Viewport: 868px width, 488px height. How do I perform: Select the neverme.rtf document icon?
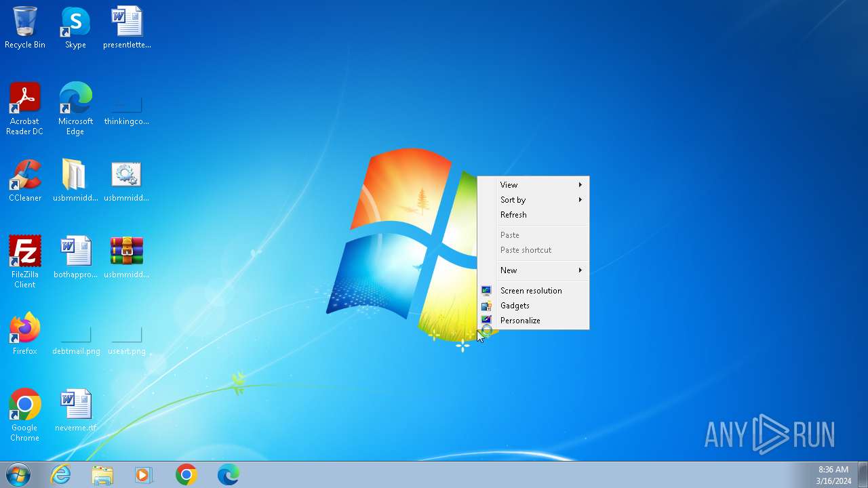tap(75, 411)
